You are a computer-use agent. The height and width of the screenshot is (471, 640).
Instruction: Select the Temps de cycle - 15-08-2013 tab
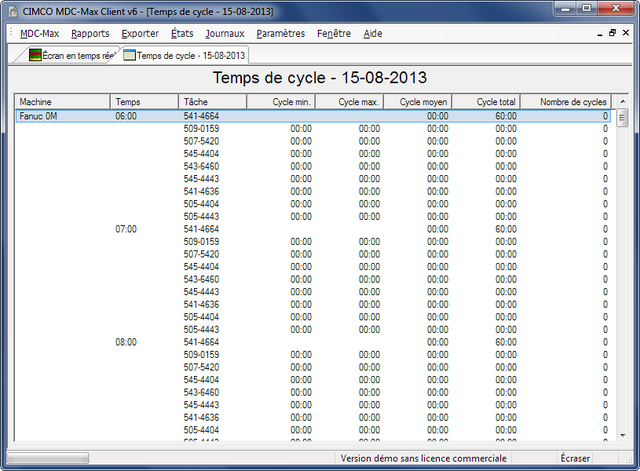point(185,55)
